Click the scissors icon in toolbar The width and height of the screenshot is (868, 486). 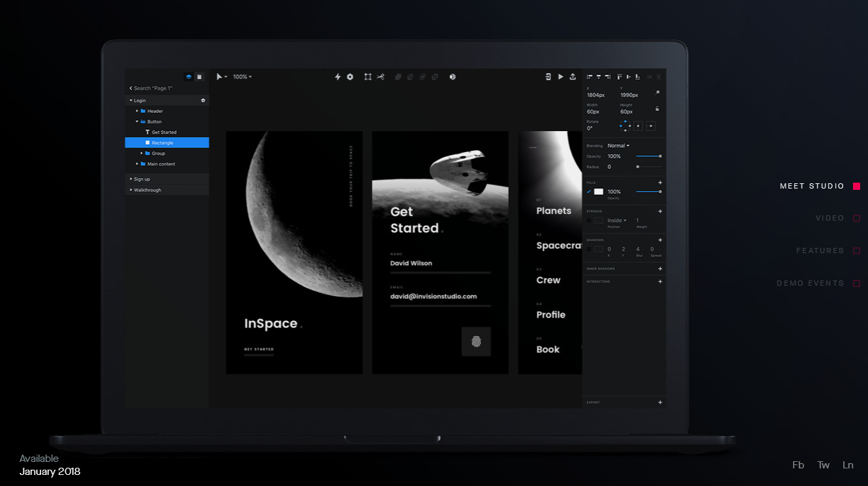coord(381,77)
